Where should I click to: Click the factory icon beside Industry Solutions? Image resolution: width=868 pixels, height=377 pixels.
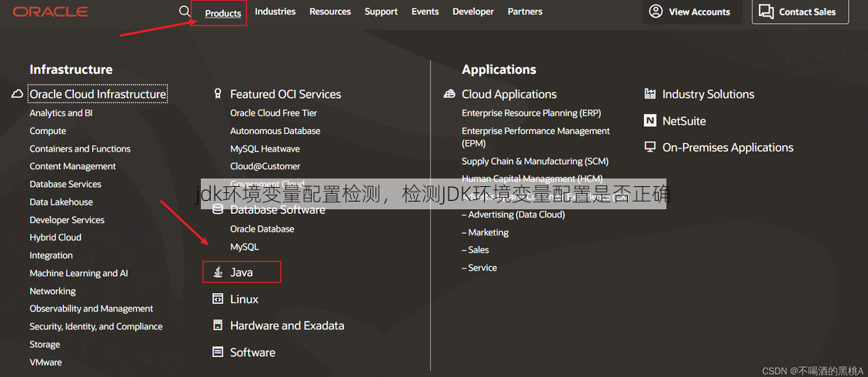click(x=650, y=94)
